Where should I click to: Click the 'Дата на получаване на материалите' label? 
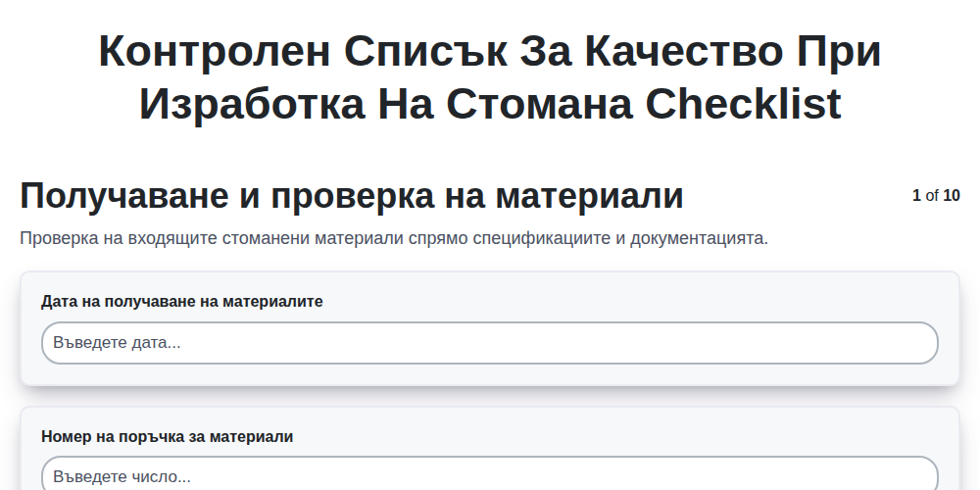pyautogui.click(x=182, y=301)
